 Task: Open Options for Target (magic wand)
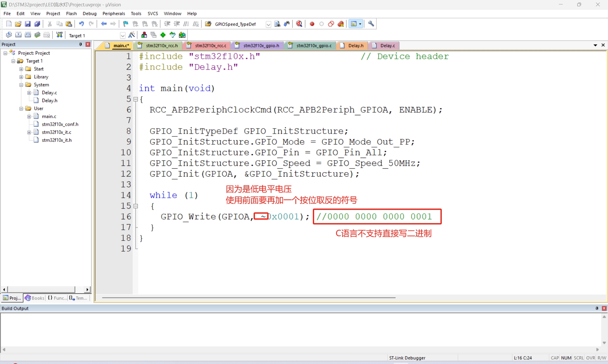(132, 35)
